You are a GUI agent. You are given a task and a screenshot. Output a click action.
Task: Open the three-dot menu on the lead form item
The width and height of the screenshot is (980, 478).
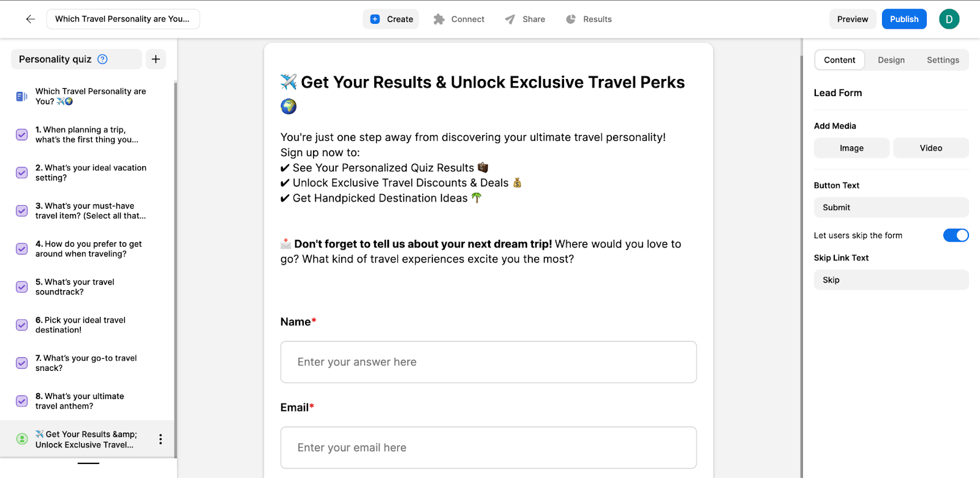160,438
